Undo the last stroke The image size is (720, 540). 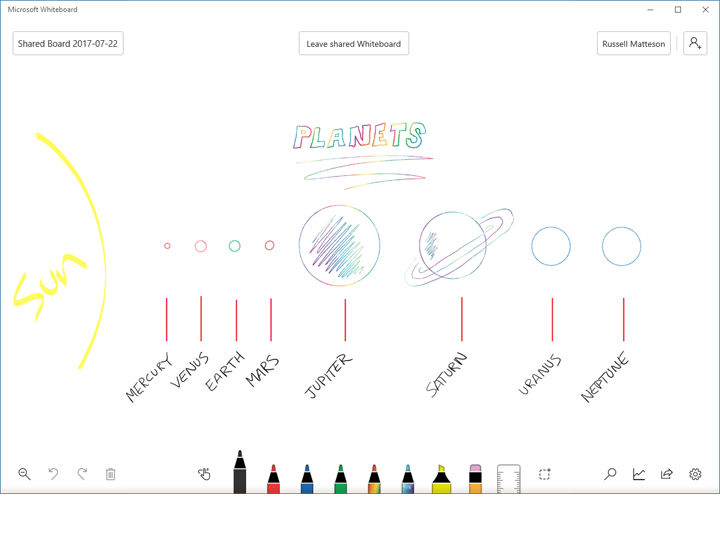coord(53,474)
